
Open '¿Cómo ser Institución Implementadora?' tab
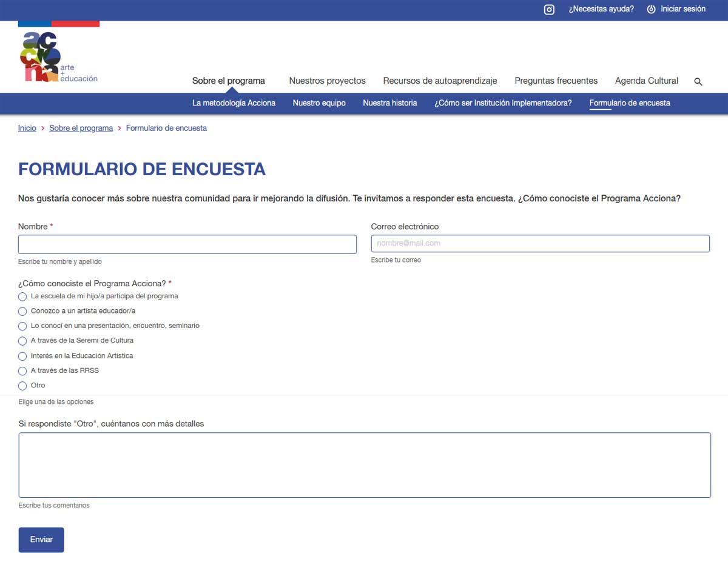point(503,103)
